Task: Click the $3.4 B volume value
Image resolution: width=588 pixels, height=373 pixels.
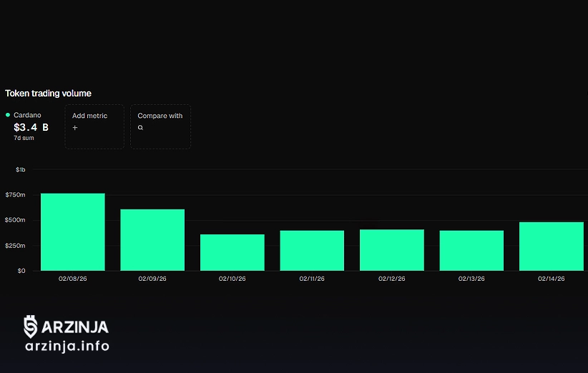Action: click(31, 127)
